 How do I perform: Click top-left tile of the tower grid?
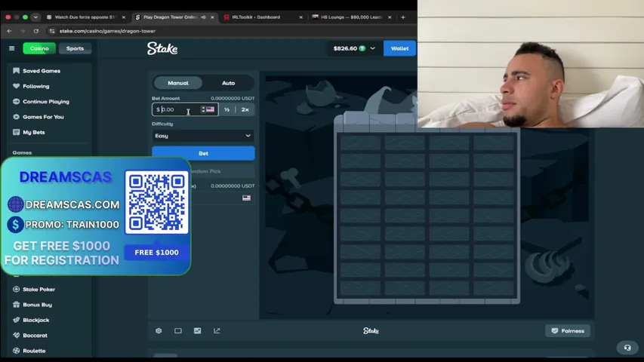[x=360, y=143]
